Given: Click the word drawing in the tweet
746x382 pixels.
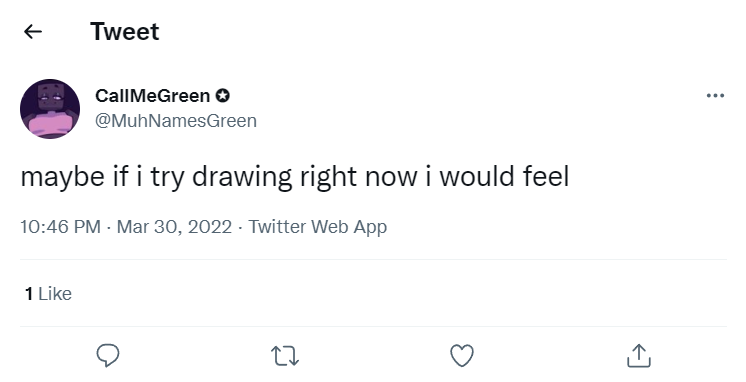Looking at the screenshot, I should tap(242, 177).
